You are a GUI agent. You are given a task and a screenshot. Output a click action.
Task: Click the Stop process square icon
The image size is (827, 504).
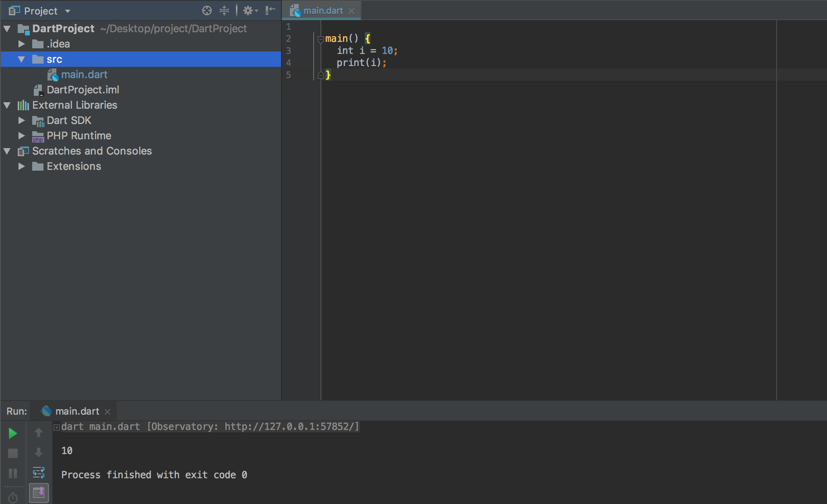[13, 453]
